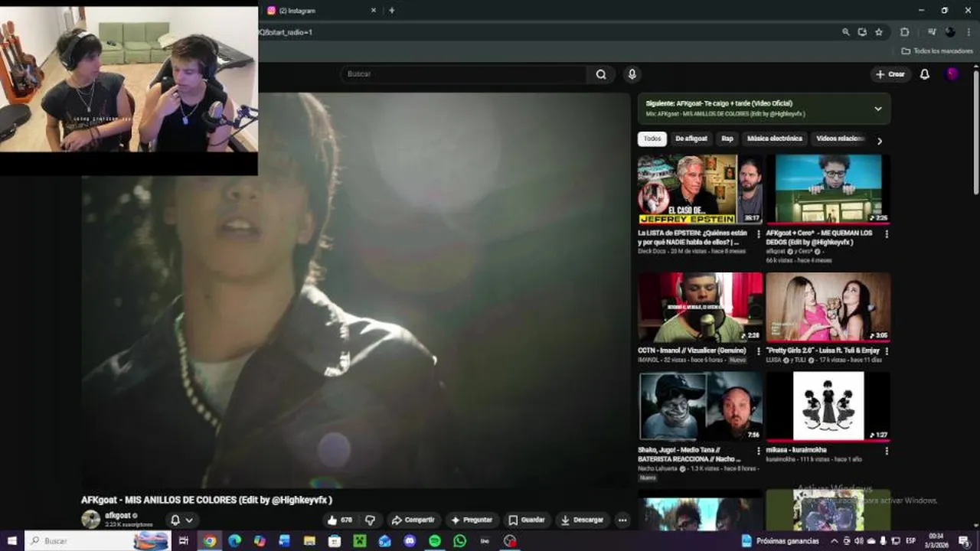This screenshot has height=551, width=980.
Task: Click the YouTube Buscar search field
Action: pos(464,74)
